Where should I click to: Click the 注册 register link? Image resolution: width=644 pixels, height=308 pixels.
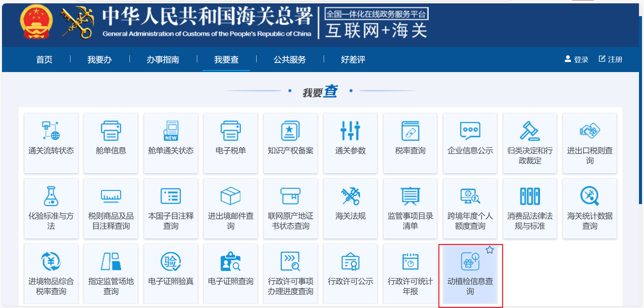pyautogui.click(x=611, y=60)
